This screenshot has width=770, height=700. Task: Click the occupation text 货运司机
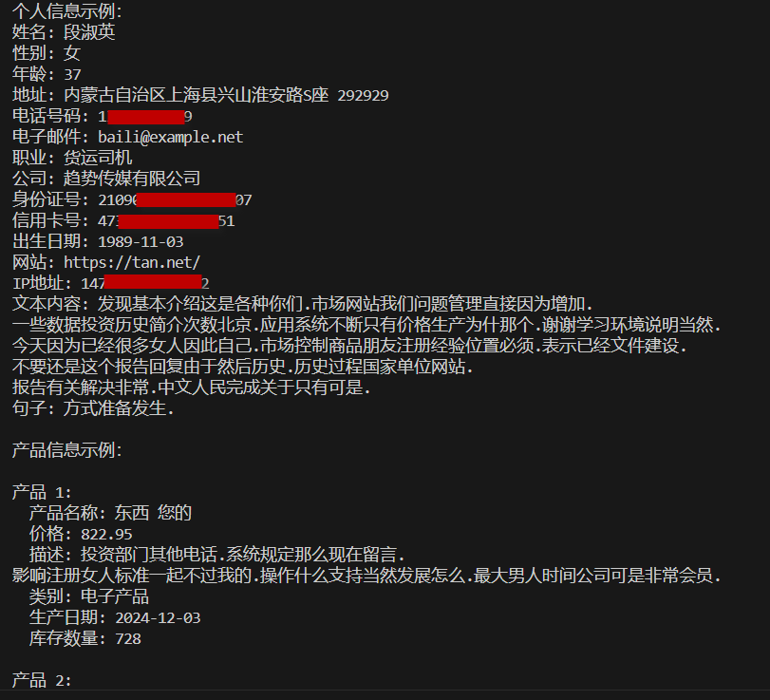pos(98,158)
